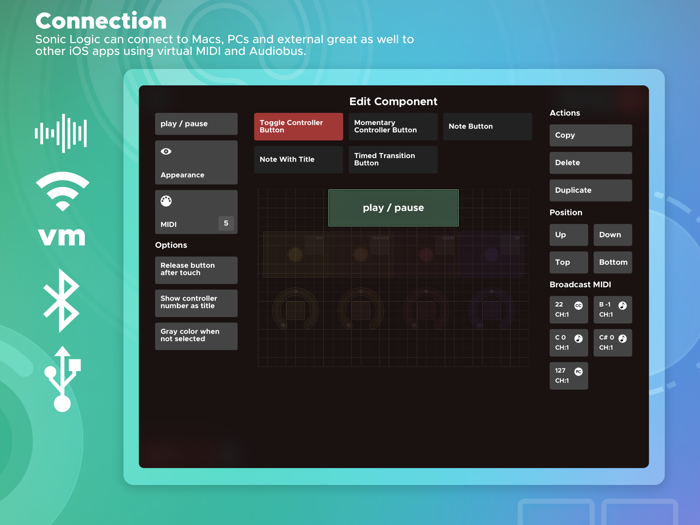Move component Up in position
Image resolution: width=700 pixels, height=525 pixels.
coord(569,235)
